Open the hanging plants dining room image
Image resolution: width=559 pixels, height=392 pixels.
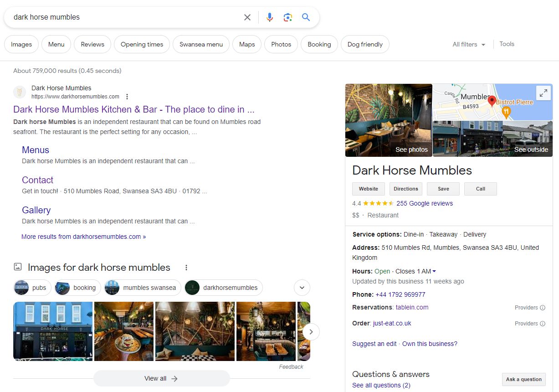point(266,331)
